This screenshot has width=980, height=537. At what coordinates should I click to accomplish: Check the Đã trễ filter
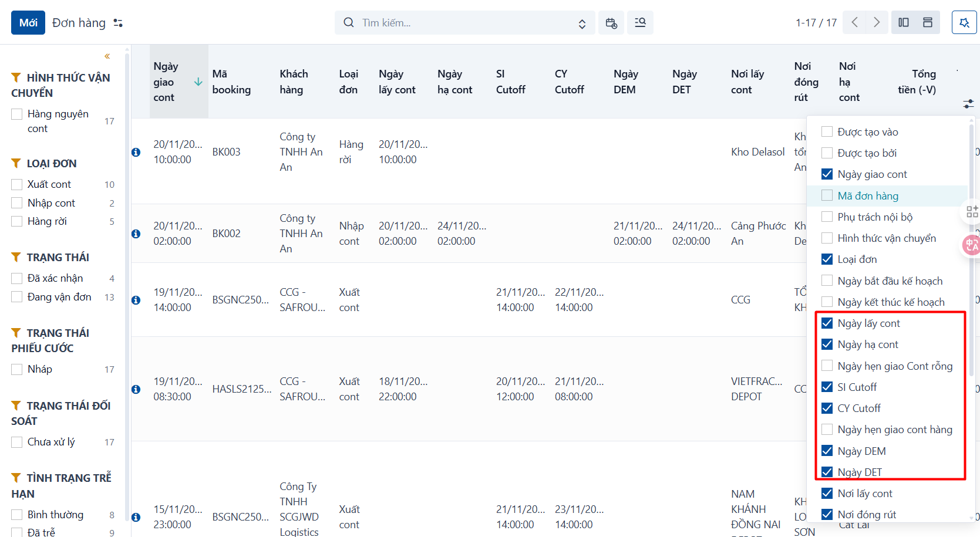pyautogui.click(x=17, y=532)
